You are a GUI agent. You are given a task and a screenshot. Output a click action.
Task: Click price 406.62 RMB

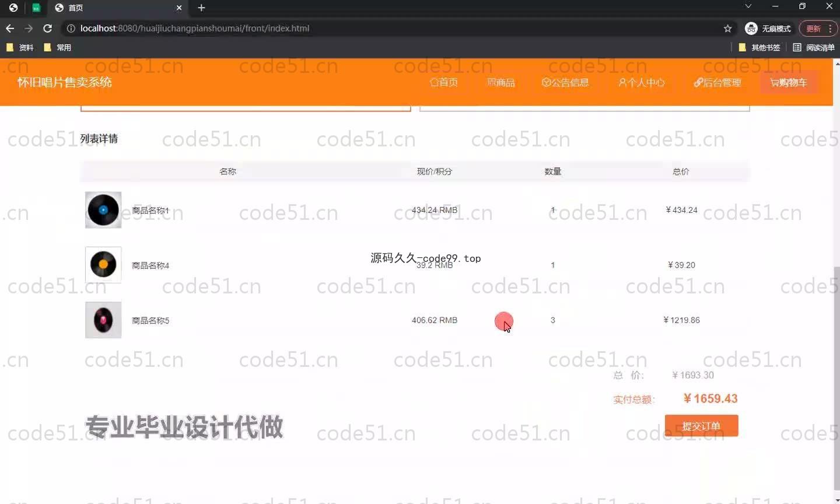[435, 320]
